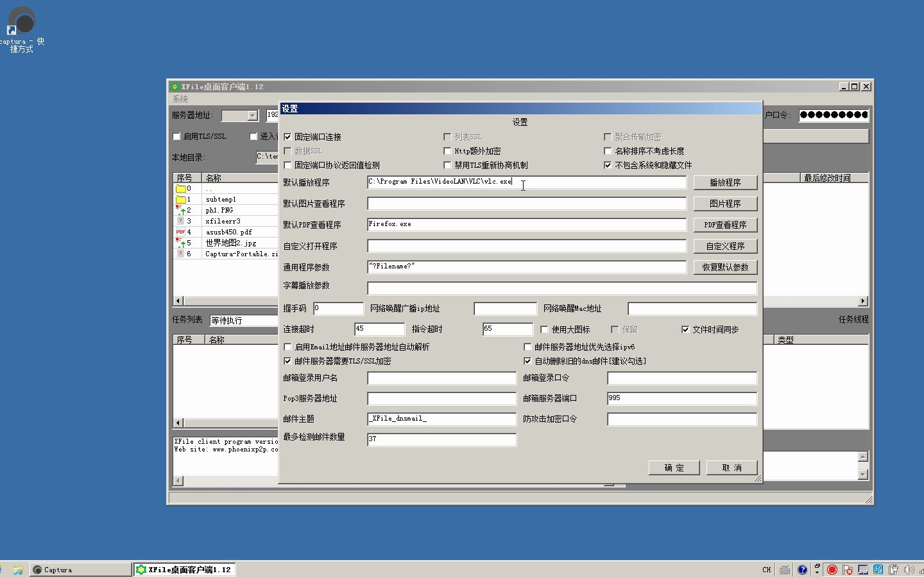The height and width of the screenshot is (578, 924).
Task: Click the log box up scroll arrow
Action: coord(863,457)
